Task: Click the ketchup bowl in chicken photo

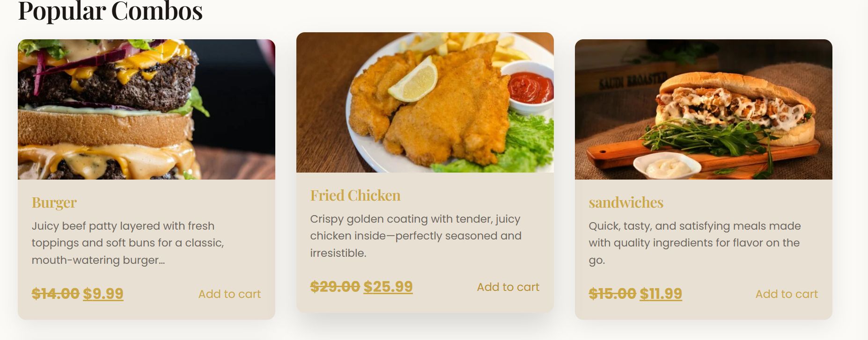Action: (530, 87)
